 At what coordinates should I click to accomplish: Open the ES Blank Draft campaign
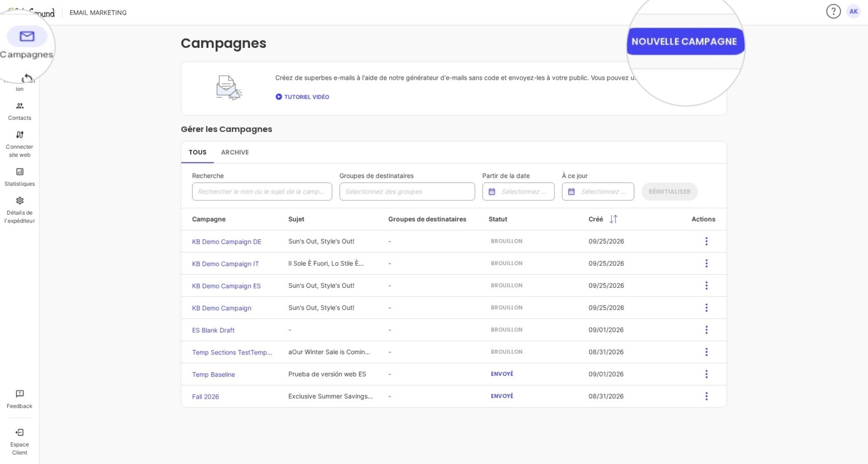[214, 330]
